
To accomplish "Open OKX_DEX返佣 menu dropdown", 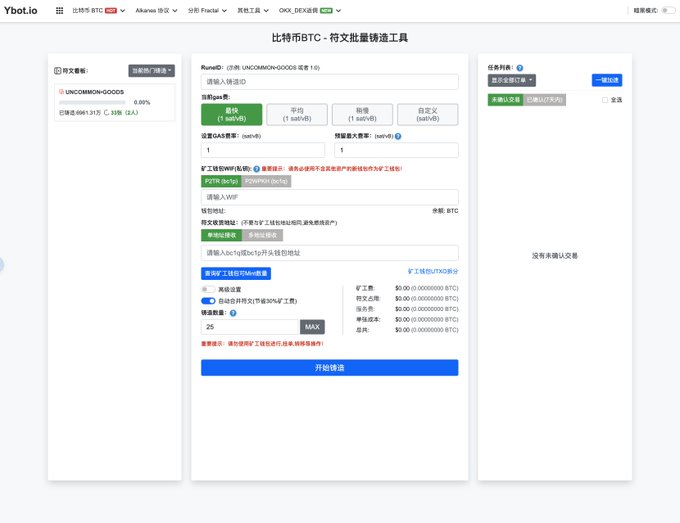I will [310, 10].
